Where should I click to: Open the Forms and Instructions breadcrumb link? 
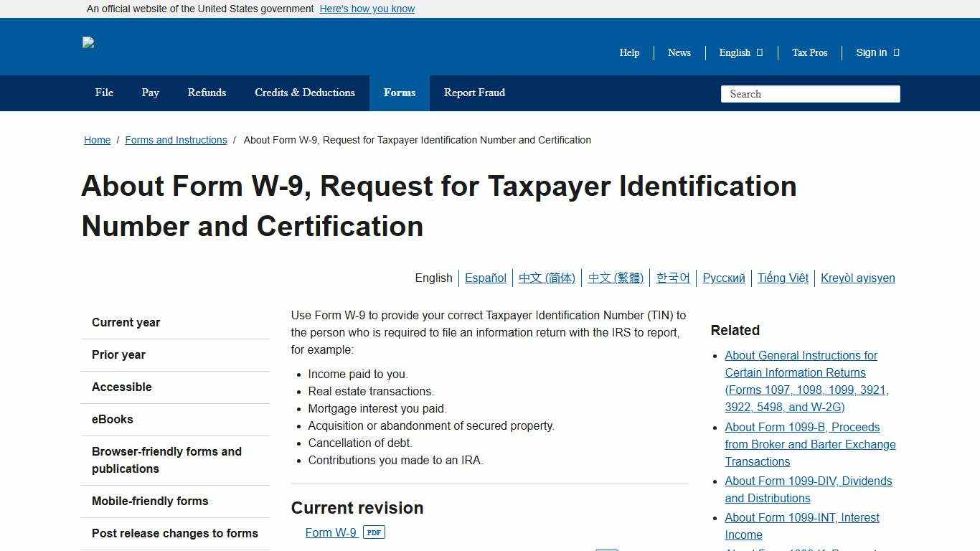coord(176,140)
